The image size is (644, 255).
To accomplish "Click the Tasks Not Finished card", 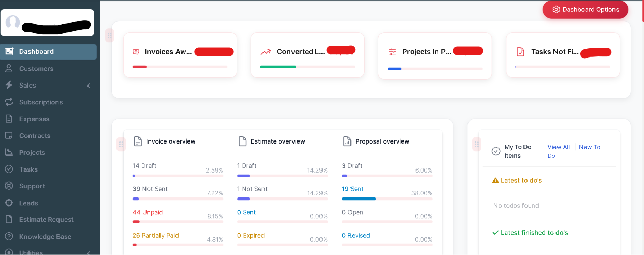I will click(x=563, y=55).
